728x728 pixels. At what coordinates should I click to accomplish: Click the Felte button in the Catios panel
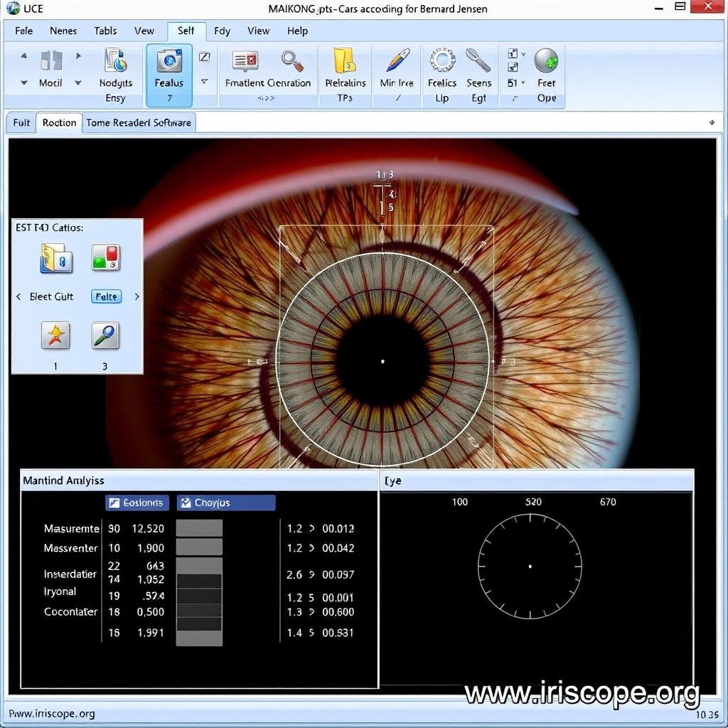pyautogui.click(x=106, y=296)
